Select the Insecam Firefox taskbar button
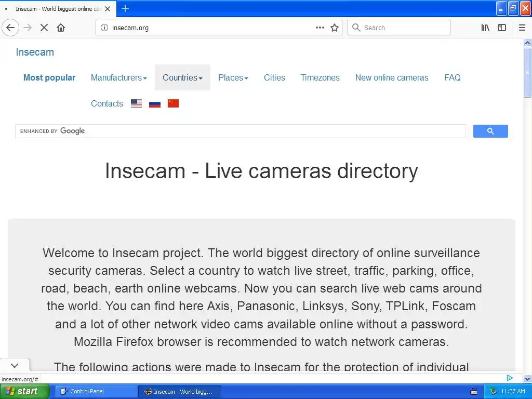 coord(180,392)
